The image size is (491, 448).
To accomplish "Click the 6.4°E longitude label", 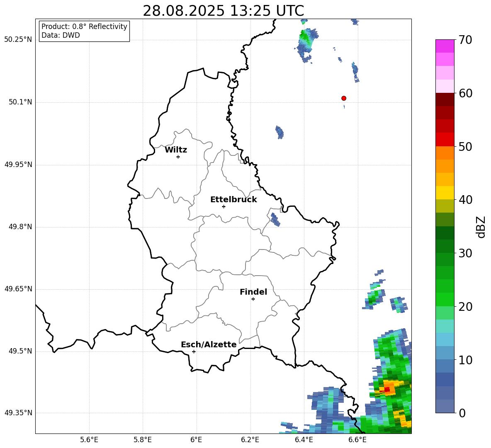I will point(304,440).
